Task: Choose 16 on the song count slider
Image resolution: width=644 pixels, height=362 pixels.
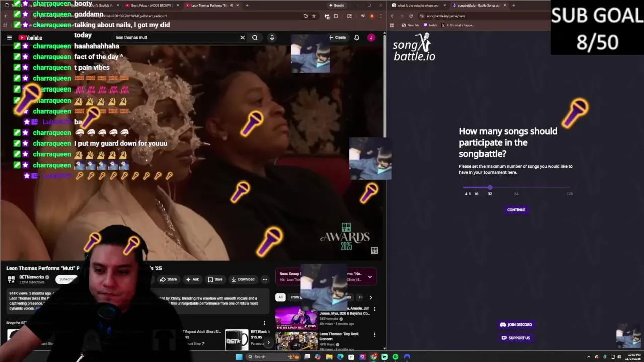Action: tap(476, 193)
